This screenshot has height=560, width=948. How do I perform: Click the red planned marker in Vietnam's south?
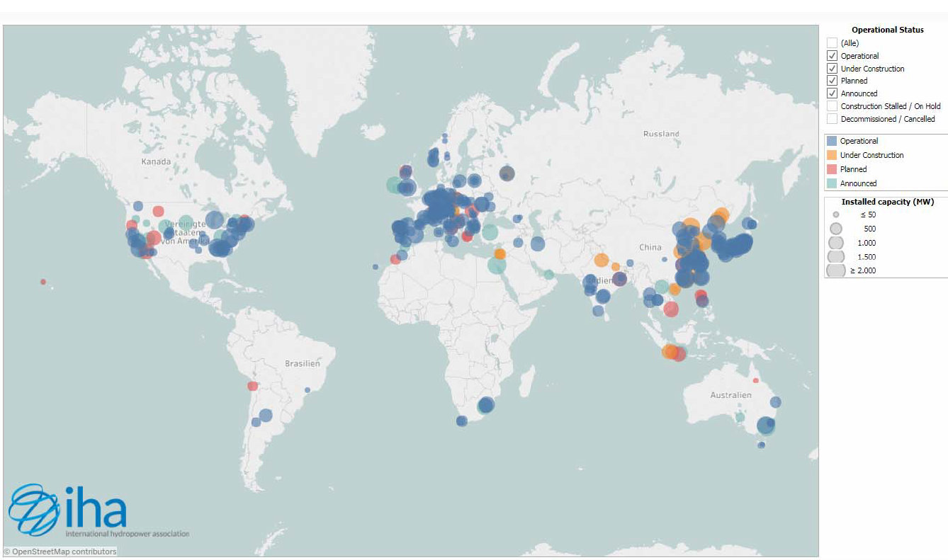[x=670, y=309]
